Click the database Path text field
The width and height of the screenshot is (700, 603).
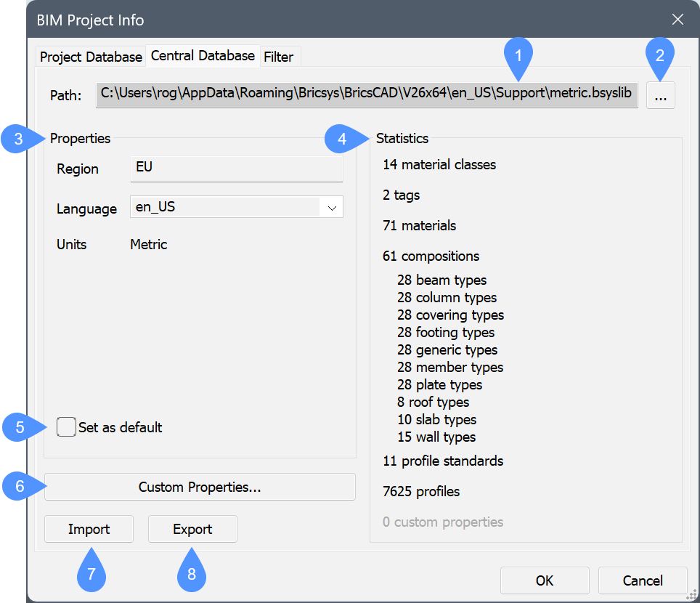367,94
